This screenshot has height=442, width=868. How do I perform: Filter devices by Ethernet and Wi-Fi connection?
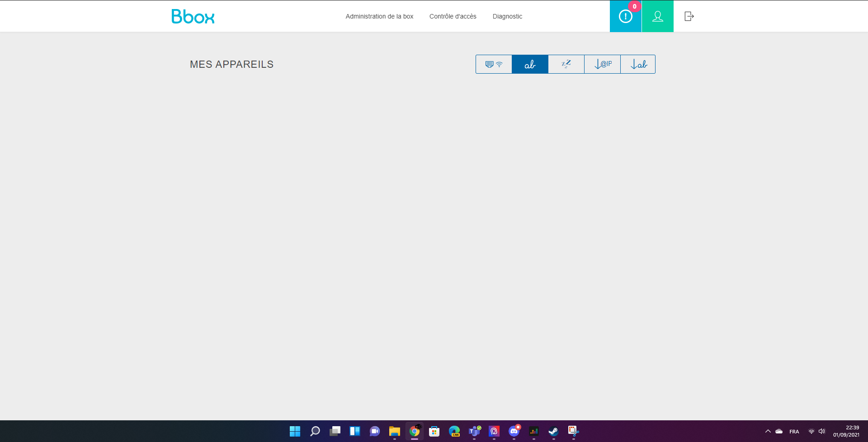494,64
